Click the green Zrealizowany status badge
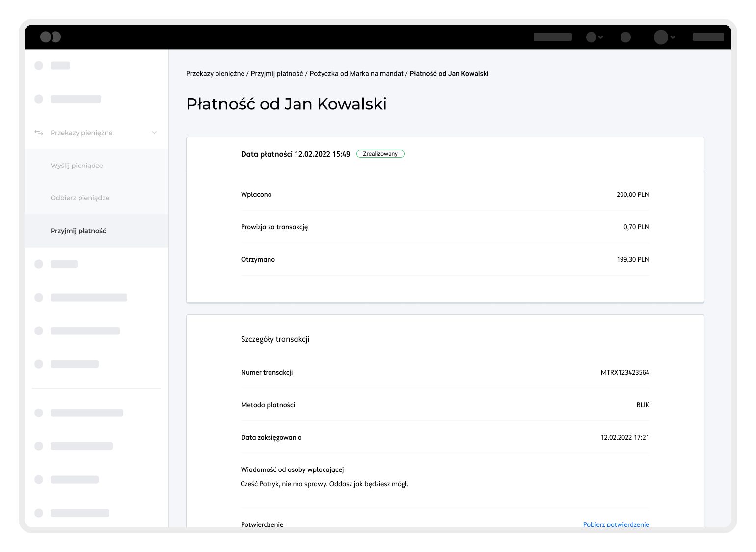 pos(380,154)
